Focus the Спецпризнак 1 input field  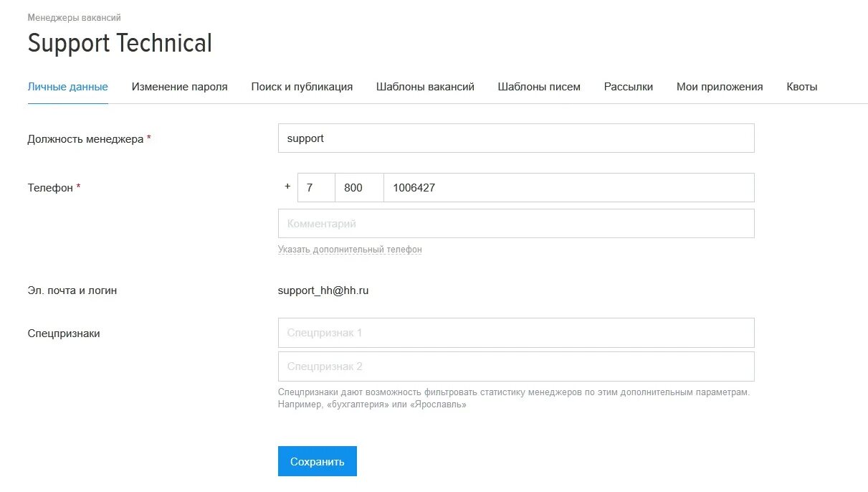pos(516,333)
